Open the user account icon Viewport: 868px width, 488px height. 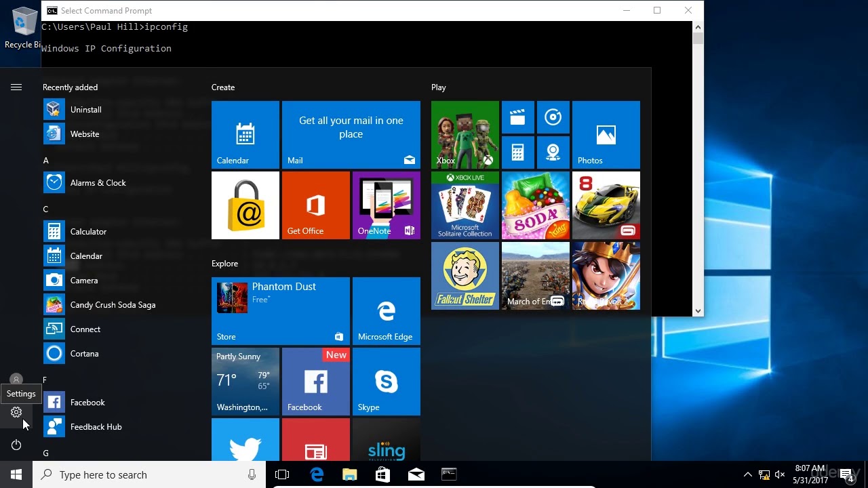pyautogui.click(x=16, y=380)
